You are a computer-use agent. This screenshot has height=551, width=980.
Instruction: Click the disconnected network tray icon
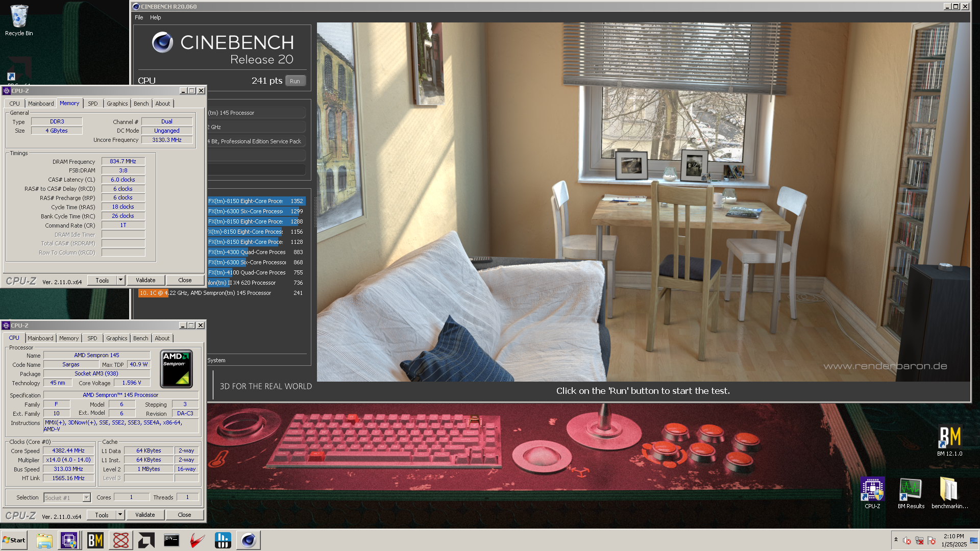point(919,540)
